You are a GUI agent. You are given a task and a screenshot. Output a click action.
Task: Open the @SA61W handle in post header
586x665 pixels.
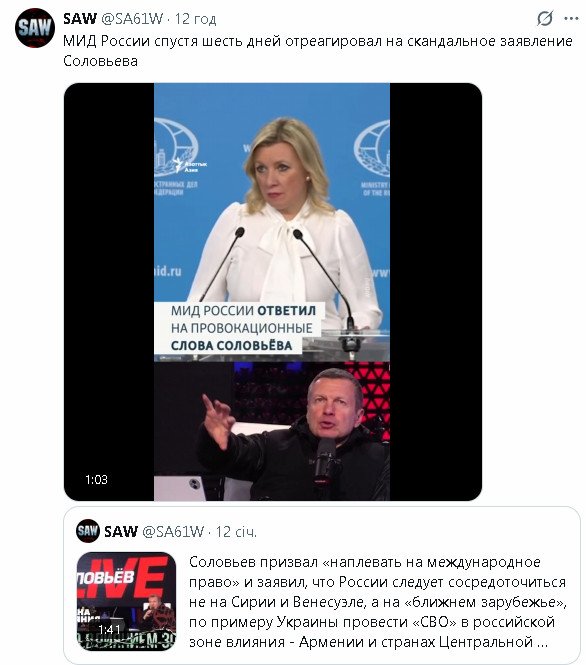pyautogui.click(x=132, y=19)
